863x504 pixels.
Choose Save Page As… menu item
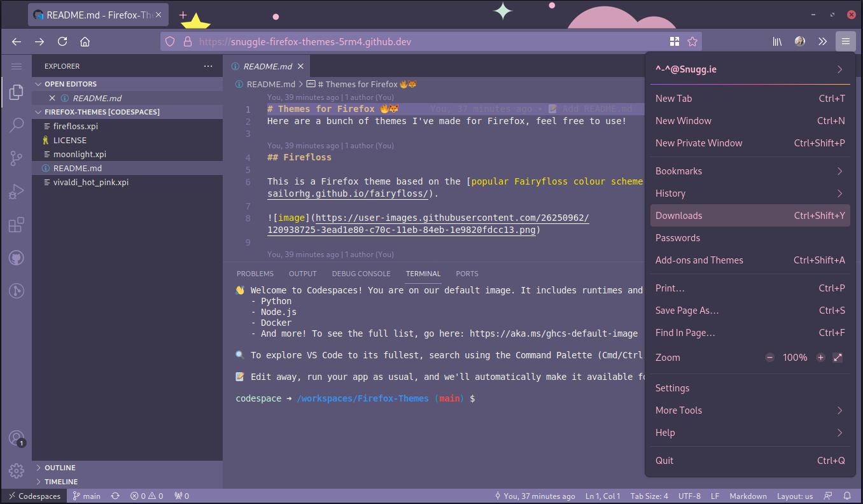coord(750,311)
